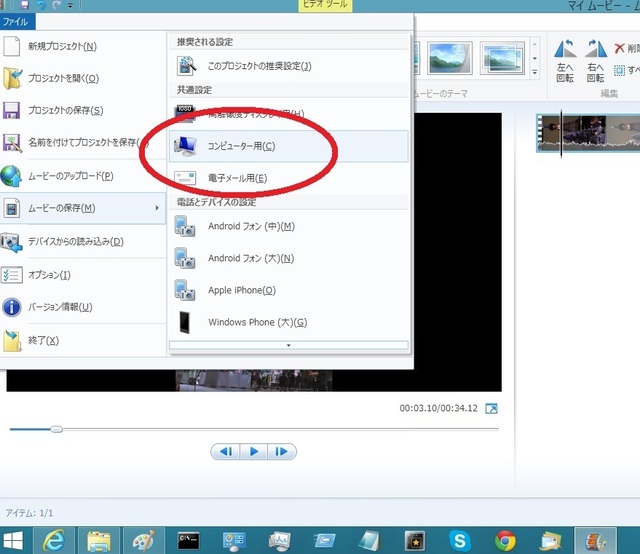640x554 pixels.
Task: Select 新規プロジェクト(N) menu item
Action: (83, 46)
